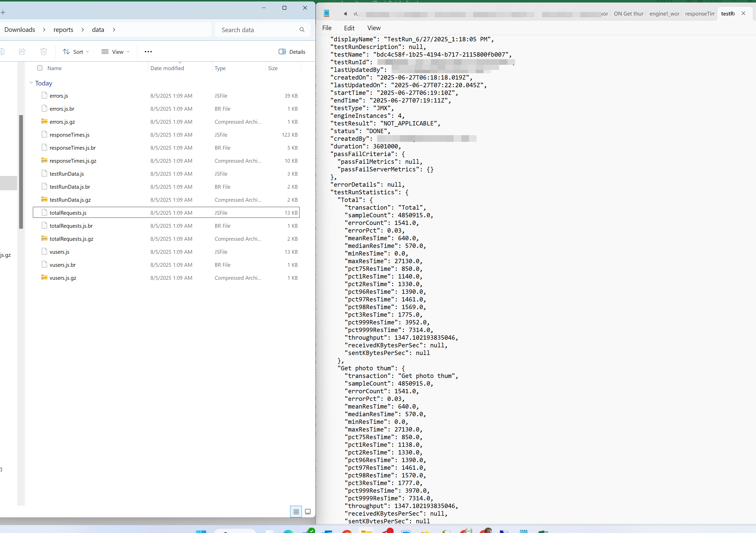Switch to large thumbnails view icon
Screen dimensions: 756x533
click(x=307, y=512)
